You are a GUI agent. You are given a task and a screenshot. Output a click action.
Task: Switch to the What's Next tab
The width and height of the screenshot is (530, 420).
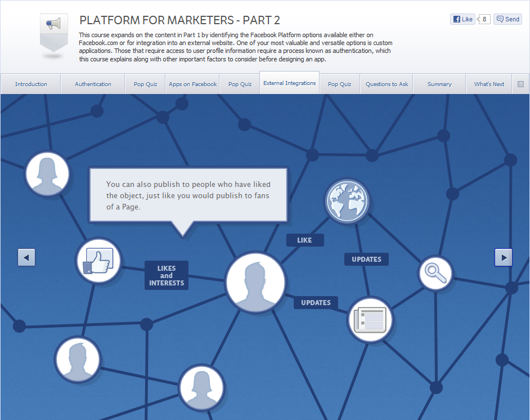pyautogui.click(x=489, y=84)
